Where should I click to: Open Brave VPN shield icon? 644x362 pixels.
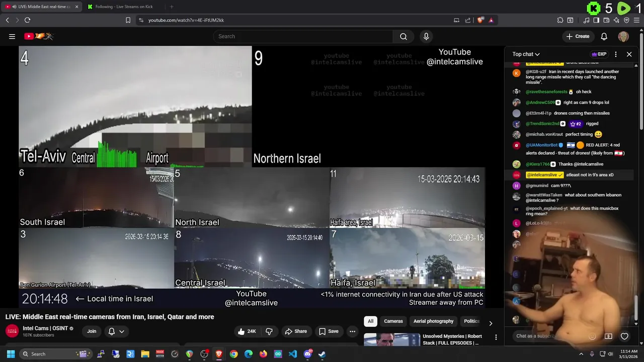tap(626, 20)
